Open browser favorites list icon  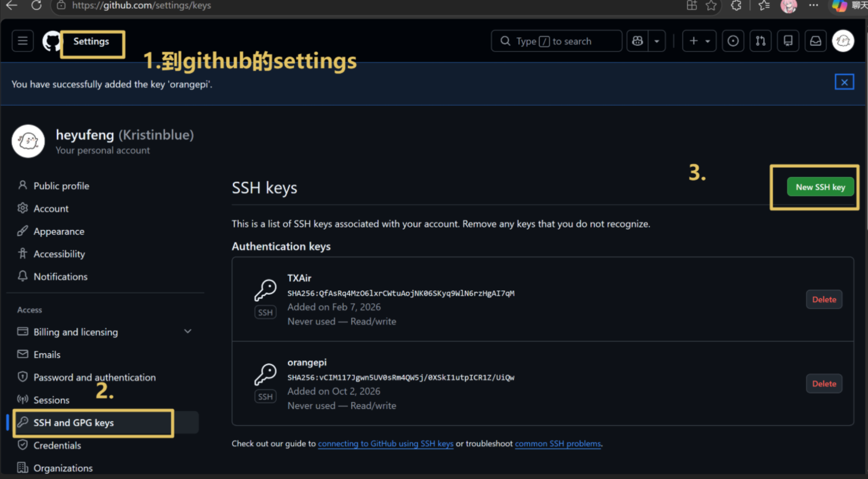[764, 6]
